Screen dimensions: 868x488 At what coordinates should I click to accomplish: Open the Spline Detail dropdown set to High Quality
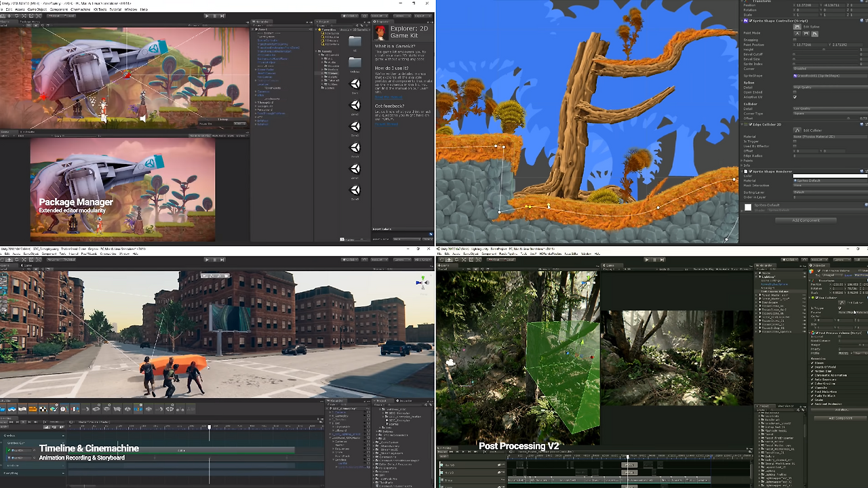[x=831, y=87]
